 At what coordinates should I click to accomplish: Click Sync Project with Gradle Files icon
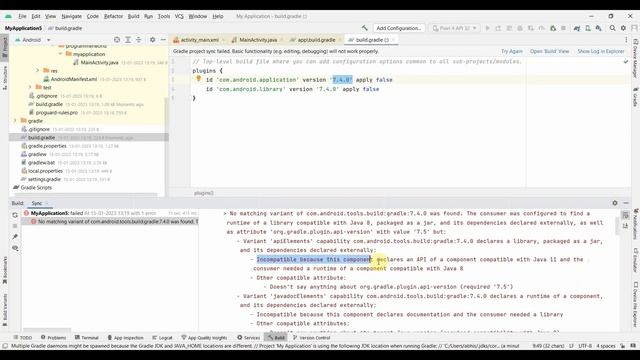point(577,28)
